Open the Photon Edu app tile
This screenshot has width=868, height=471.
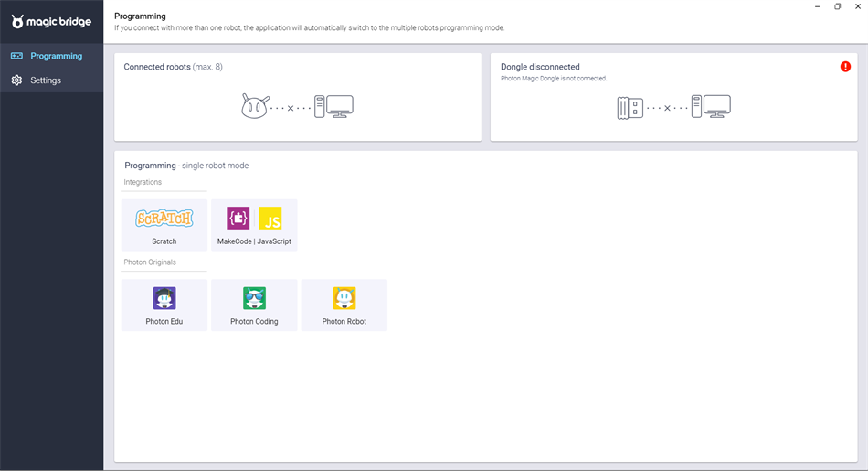164,305
